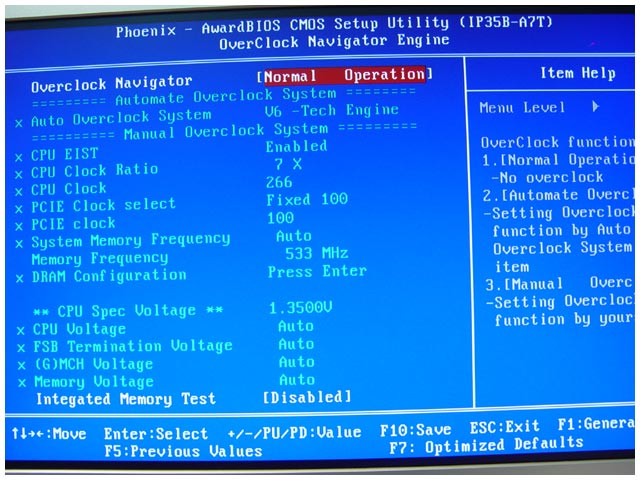Click the PCIE clock value 100

[x=280, y=218]
